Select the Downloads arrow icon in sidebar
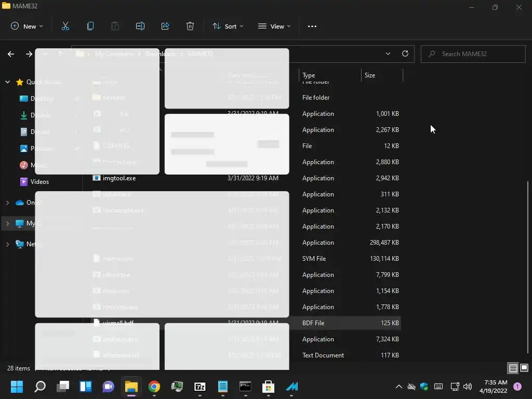532x399 pixels. (x=24, y=115)
